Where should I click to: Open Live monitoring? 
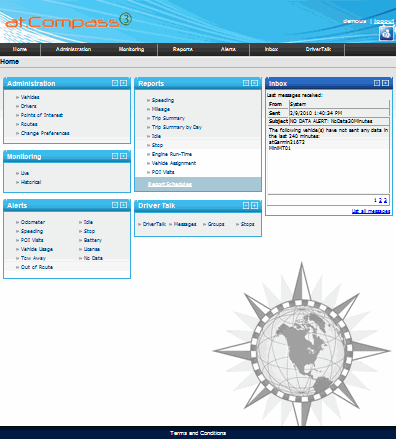tap(25, 173)
